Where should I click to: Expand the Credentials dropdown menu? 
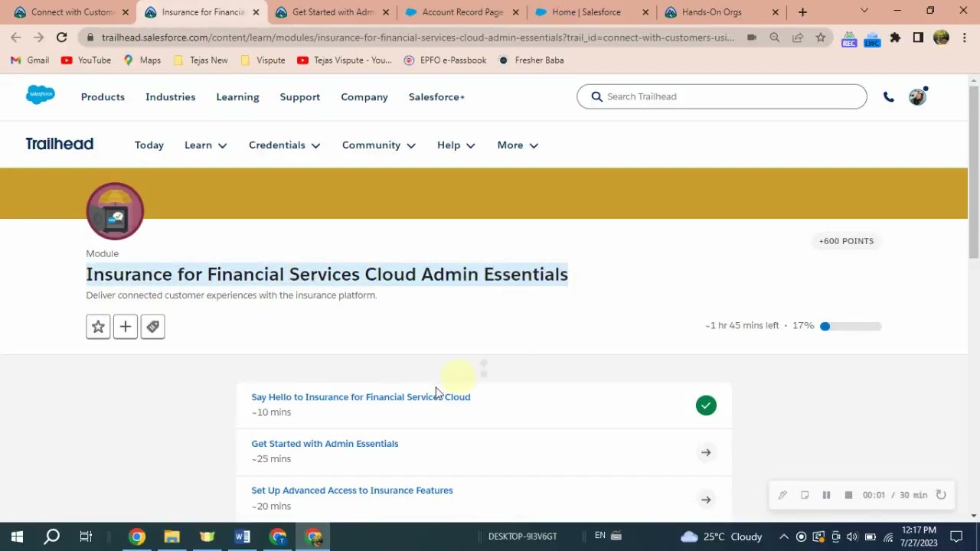(x=285, y=145)
